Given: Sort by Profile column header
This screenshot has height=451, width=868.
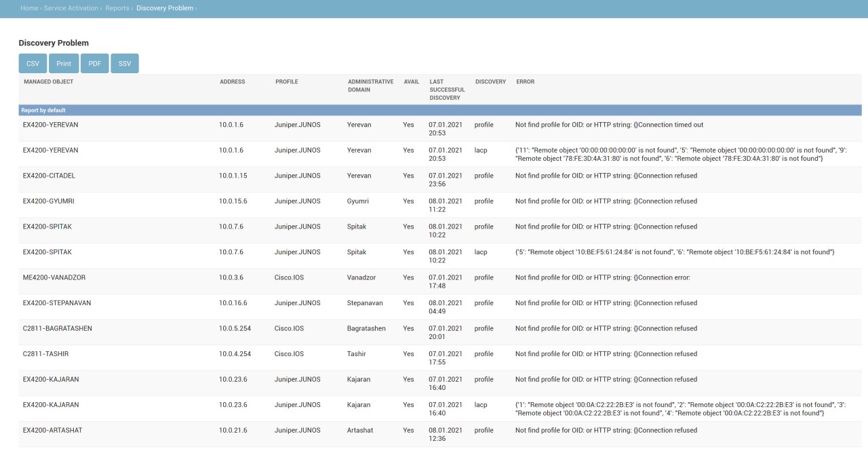Looking at the screenshot, I should pos(287,82).
